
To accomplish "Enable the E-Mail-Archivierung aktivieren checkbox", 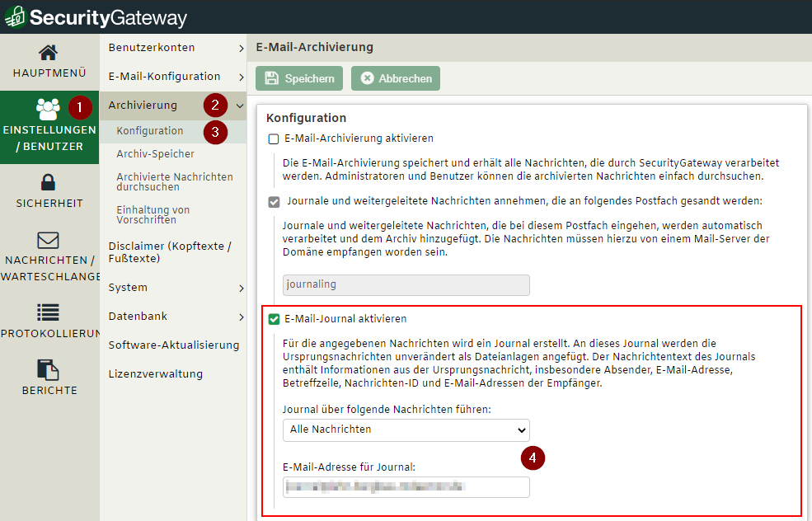I will 274,138.
